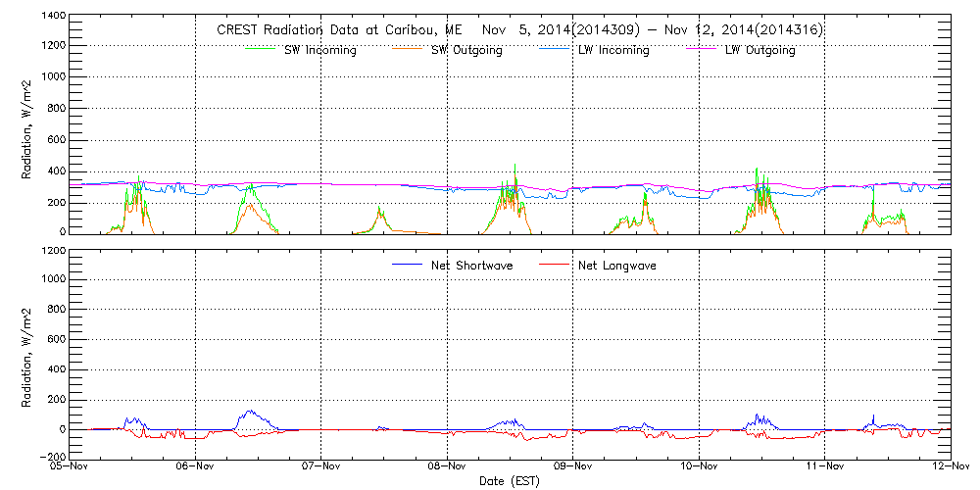Image resolution: width=980 pixels, height=490 pixels.
Task: Select the LW Incoming legend entry
Action: [613, 50]
